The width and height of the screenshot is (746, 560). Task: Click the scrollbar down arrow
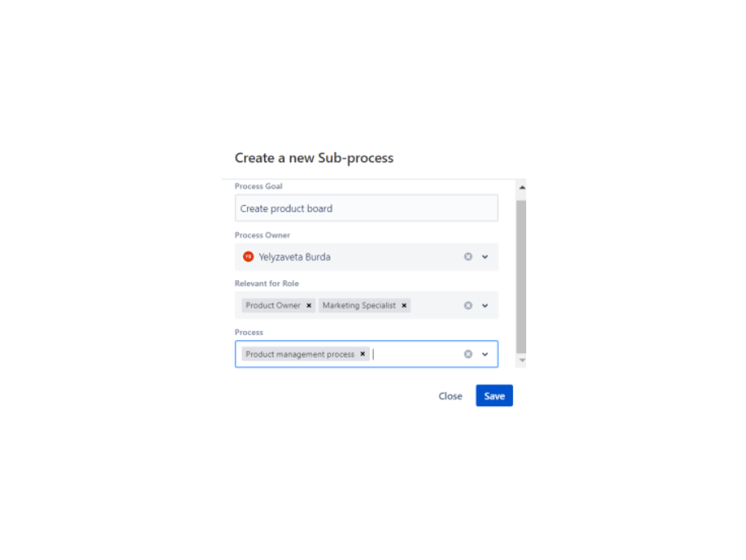coord(522,360)
